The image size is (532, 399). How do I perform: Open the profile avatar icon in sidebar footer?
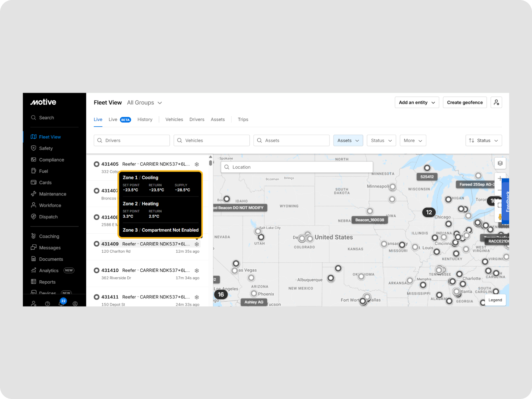[75, 304]
